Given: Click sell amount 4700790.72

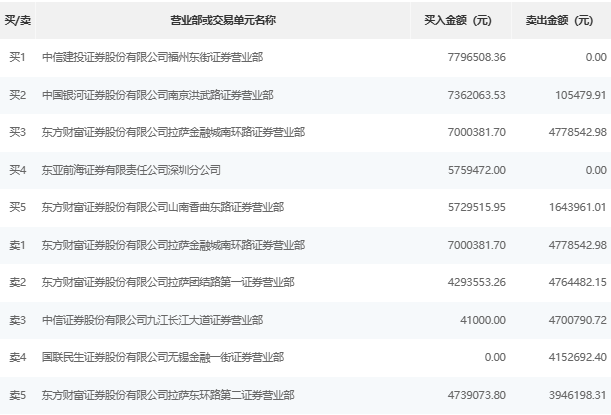Looking at the screenshot, I should [578, 320].
